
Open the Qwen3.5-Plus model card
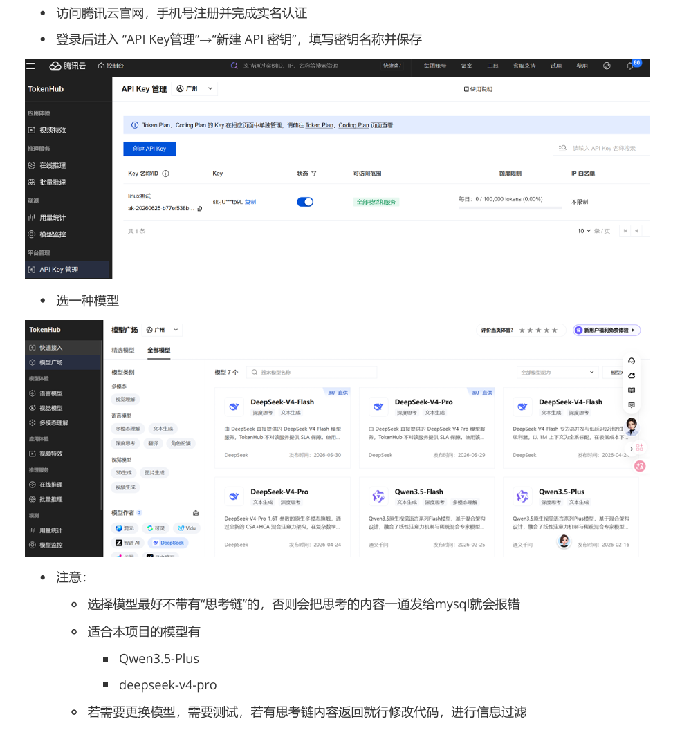coord(571,517)
